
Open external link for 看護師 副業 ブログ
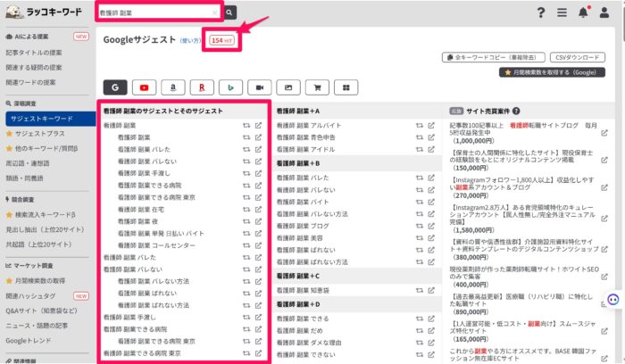431,226
